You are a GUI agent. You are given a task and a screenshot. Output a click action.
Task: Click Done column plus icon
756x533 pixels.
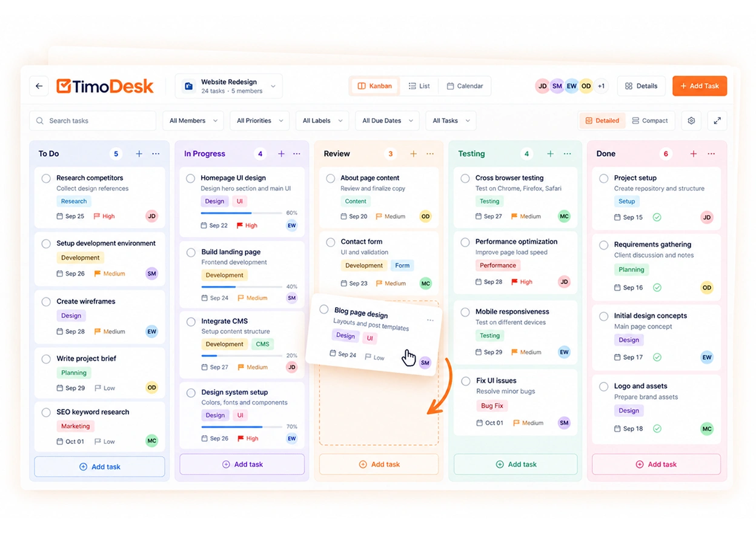coord(694,154)
